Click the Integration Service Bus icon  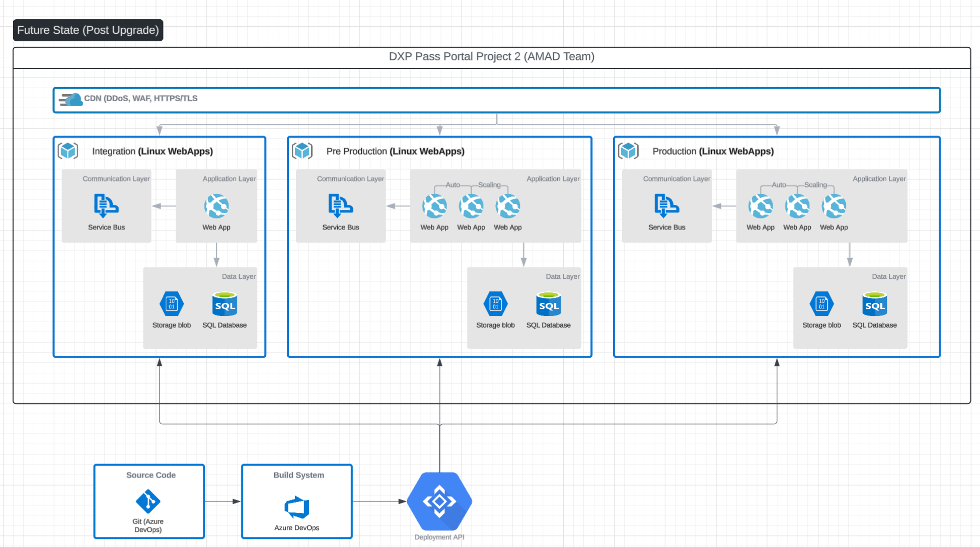[106, 205]
